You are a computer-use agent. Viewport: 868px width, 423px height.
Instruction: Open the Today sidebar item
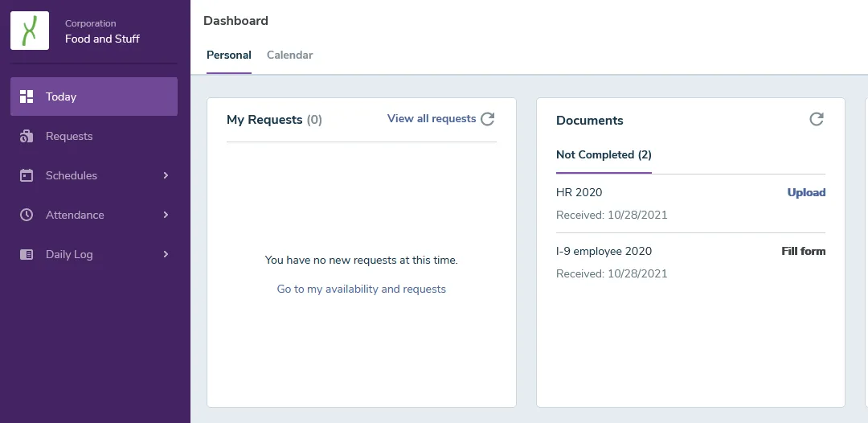click(x=94, y=97)
